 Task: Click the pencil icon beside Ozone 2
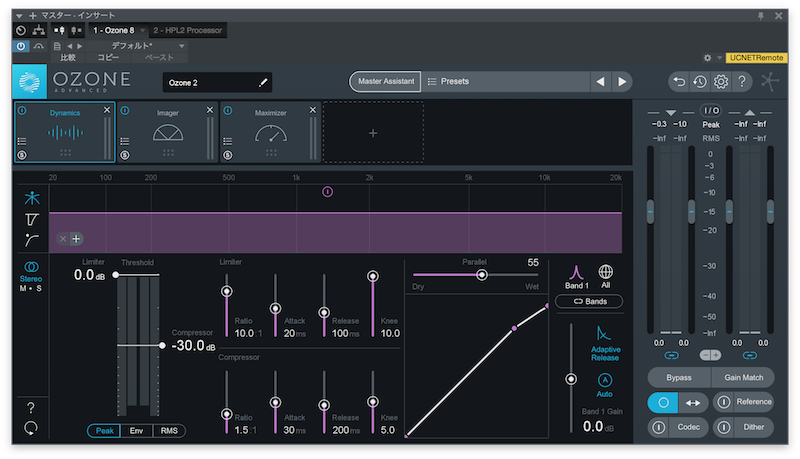coord(263,83)
